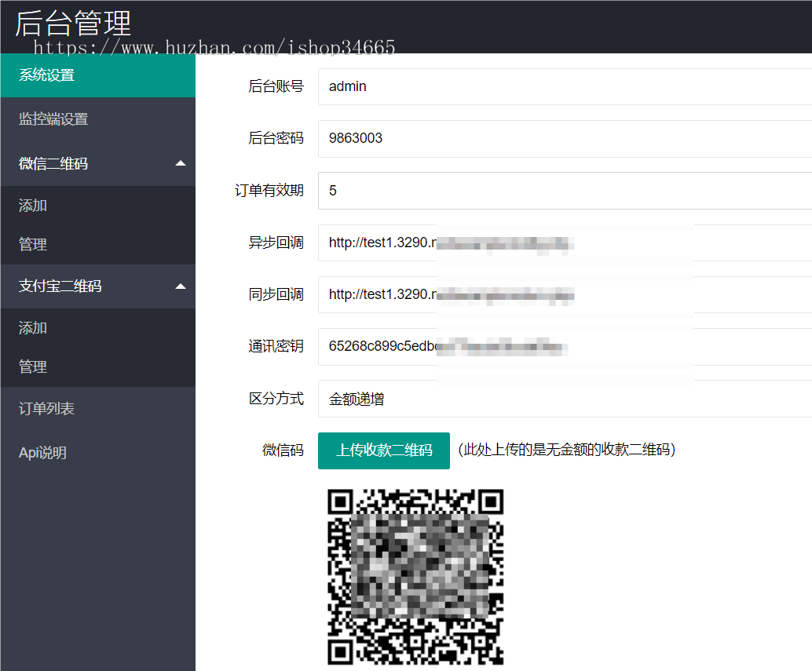Click the 区分方式 label
Viewport: 812px width, 671px height.
coord(276,399)
